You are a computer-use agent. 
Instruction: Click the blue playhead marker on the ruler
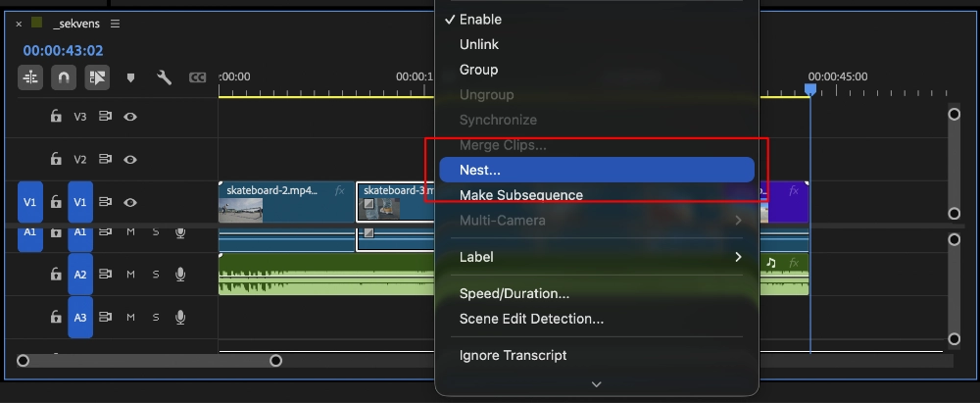coord(810,89)
